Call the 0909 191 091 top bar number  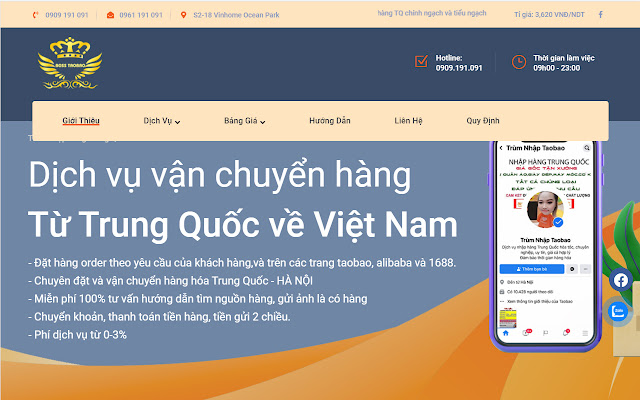coord(67,15)
